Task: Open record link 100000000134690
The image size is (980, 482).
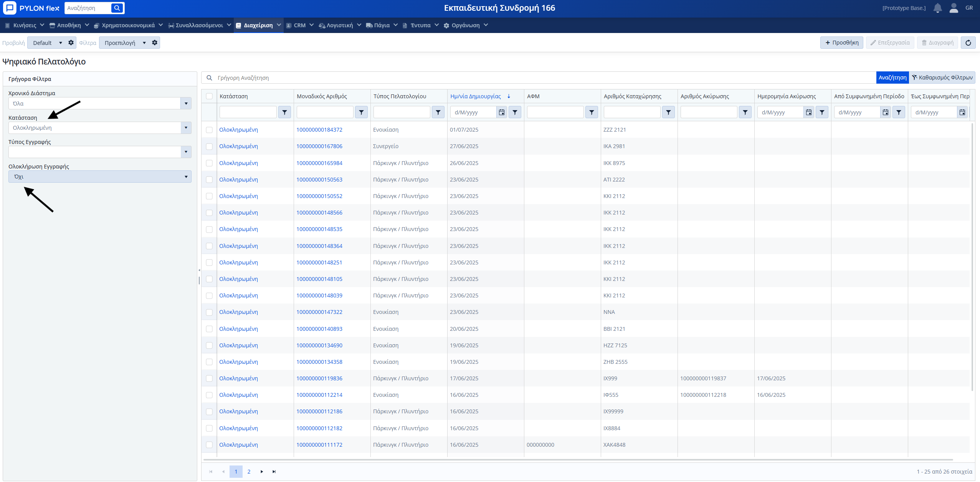Action: click(x=319, y=345)
